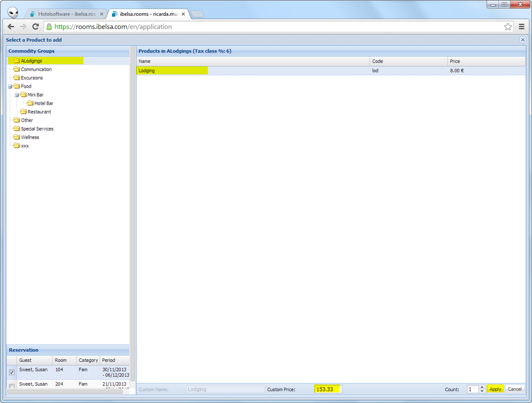This screenshot has width=532, height=403.
Task: Bookmark the page with the star icon
Action: point(508,27)
